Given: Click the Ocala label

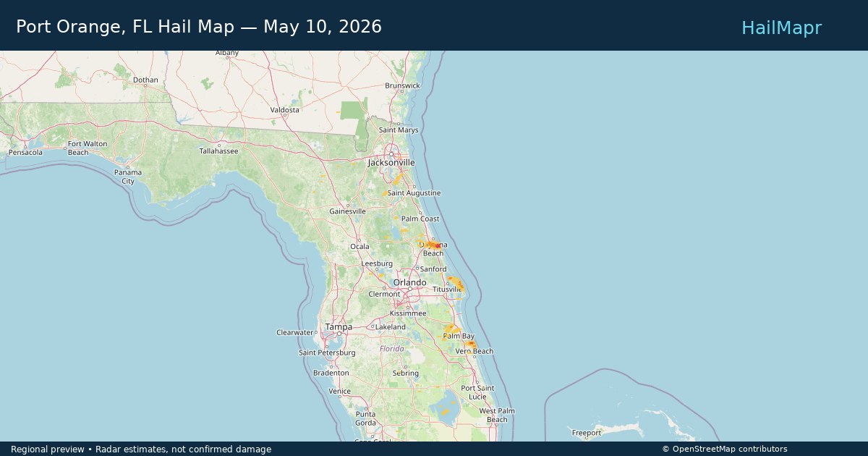Looking at the screenshot, I should pos(359,247).
